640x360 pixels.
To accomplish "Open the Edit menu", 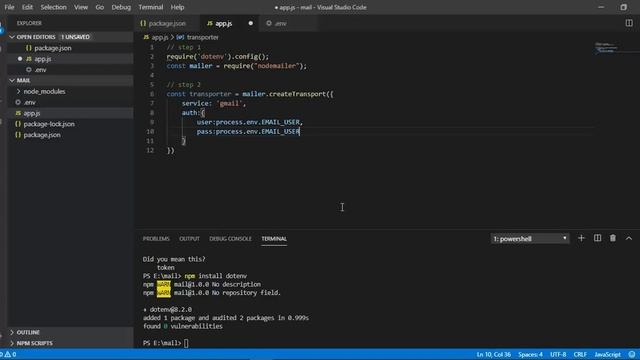I will [27, 7].
